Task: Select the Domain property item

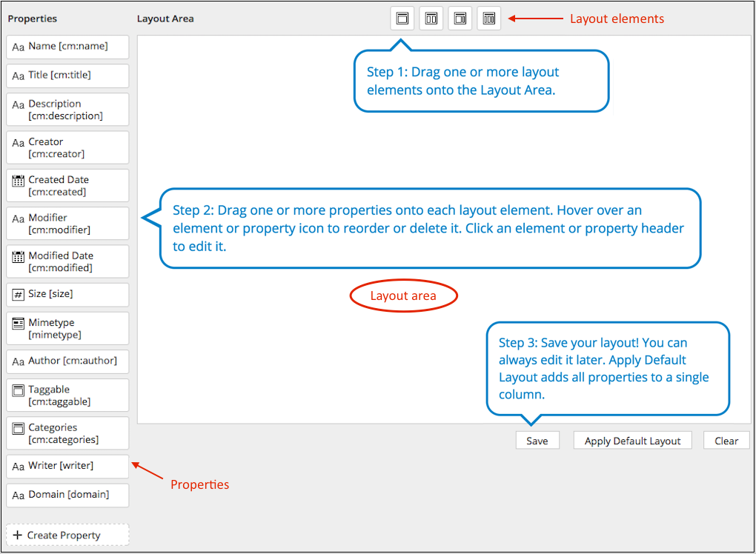Action: (67, 495)
